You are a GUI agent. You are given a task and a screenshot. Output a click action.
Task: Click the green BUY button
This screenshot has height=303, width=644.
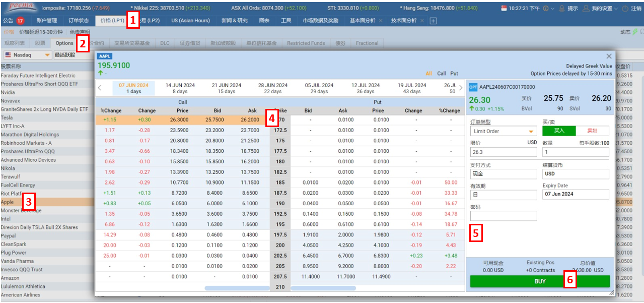[x=540, y=281]
